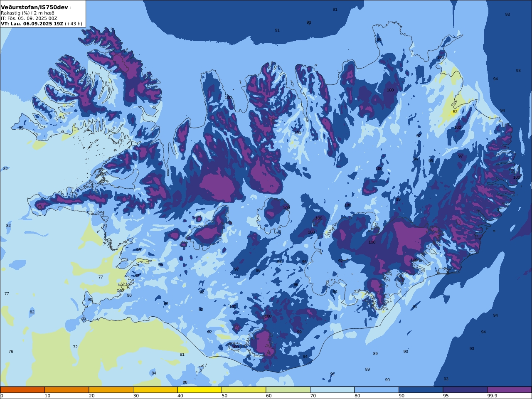Pick the light green 60–70 legend swatch
This screenshot has height=399, width=532.
[x=288, y=390]
